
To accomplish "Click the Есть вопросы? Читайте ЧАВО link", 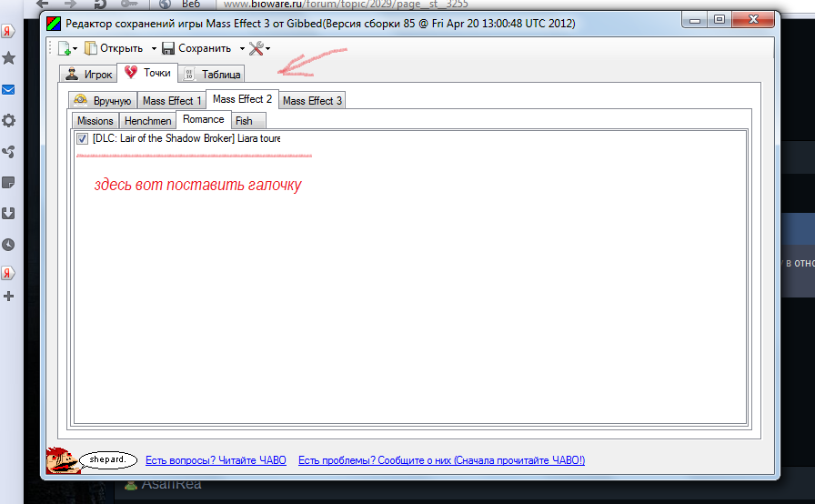I will click(216, 459).
